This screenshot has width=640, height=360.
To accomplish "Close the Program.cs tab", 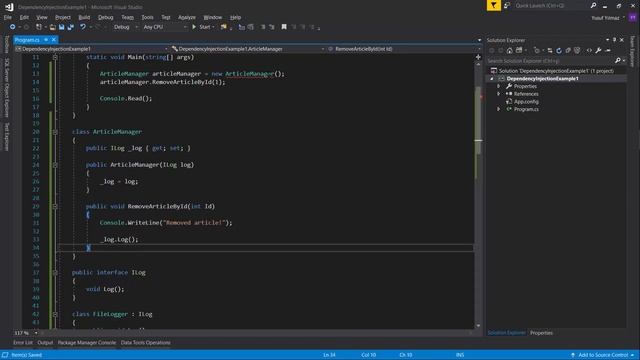I will pos(53,40).
